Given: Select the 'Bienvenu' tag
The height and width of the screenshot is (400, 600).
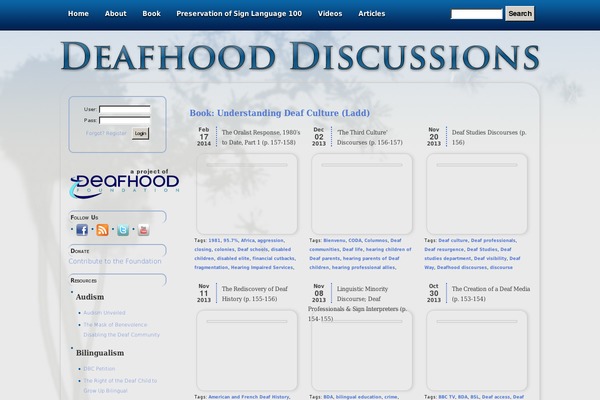Looking at the screenshot, I should [x=334, y=240].
